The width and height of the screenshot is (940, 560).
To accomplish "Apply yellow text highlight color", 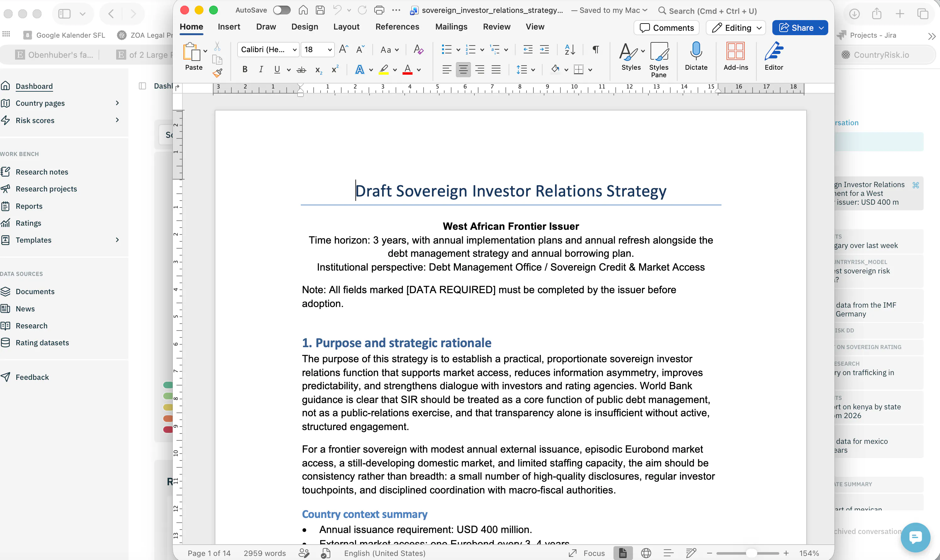I will coord(384,70).
